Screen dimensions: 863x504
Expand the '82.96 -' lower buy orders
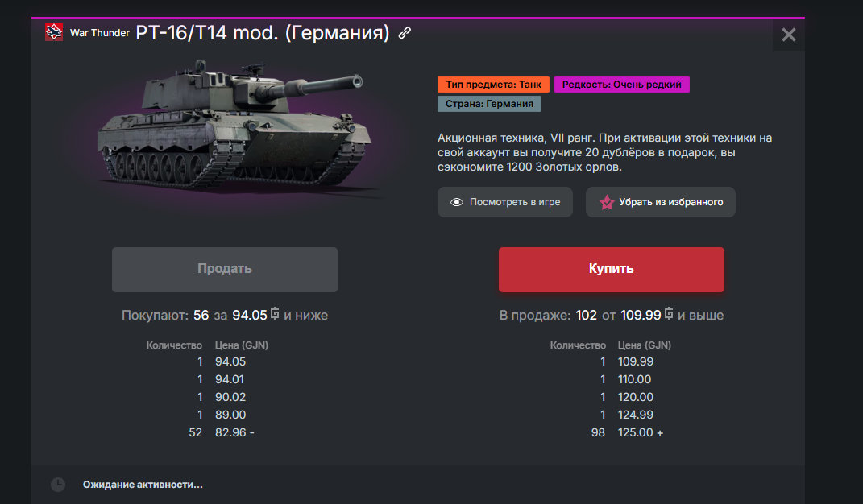click(234, 432)
